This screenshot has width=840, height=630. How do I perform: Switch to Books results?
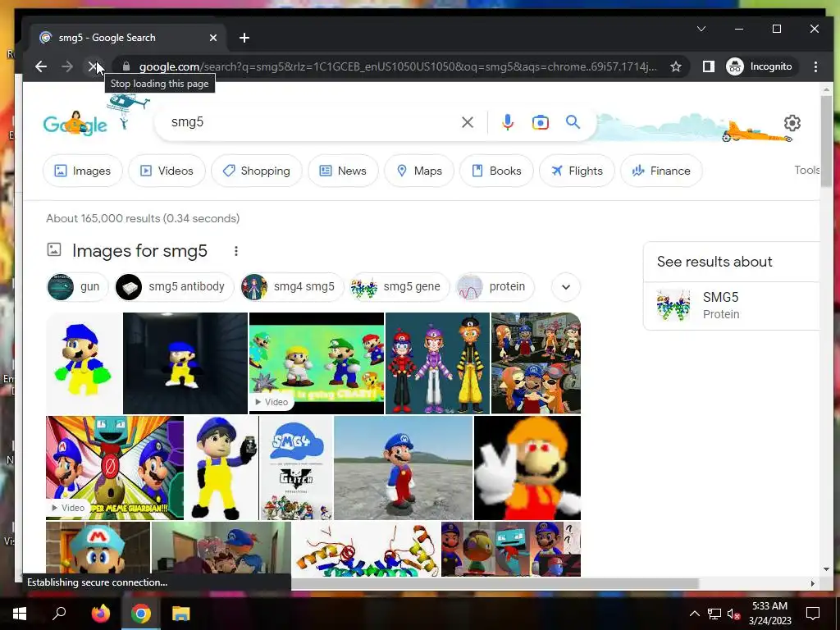496,171
